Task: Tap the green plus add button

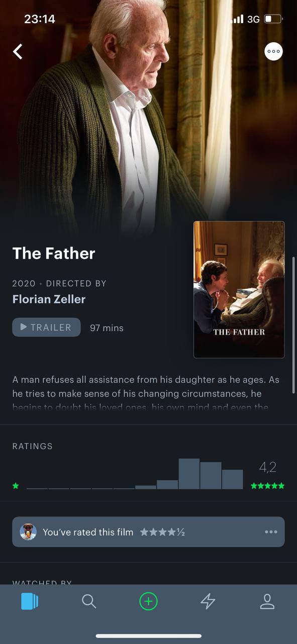Action: point(148,601)
